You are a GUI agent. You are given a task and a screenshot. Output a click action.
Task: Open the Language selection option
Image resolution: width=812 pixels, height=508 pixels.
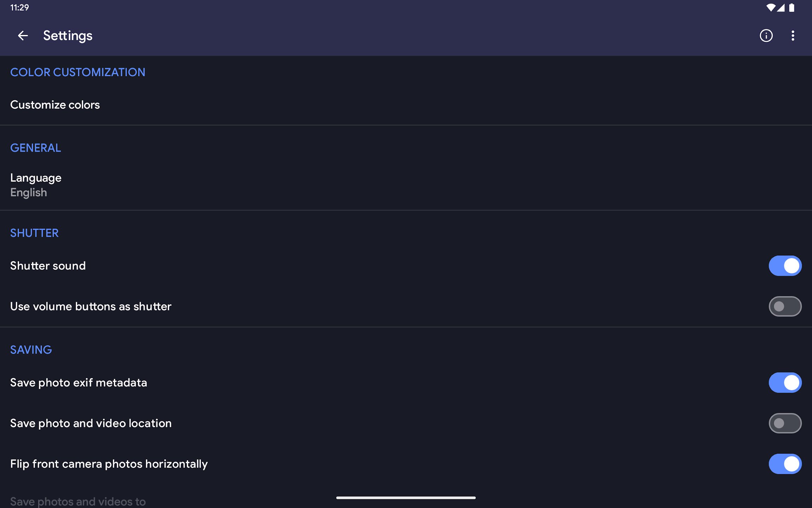tap(36, 185)
